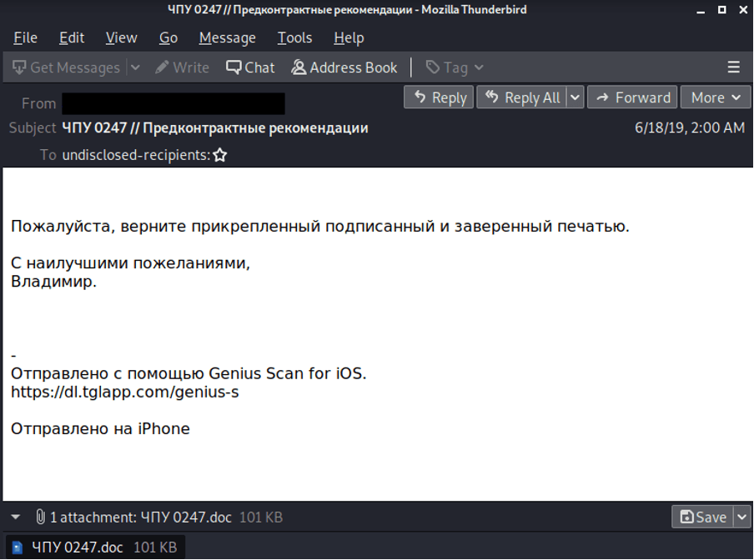Click the paperclip icon in the attachment bar
Image resolution: width=754 pixels, height=560 pixels.
pyautogui.click(x=40, y=517)
